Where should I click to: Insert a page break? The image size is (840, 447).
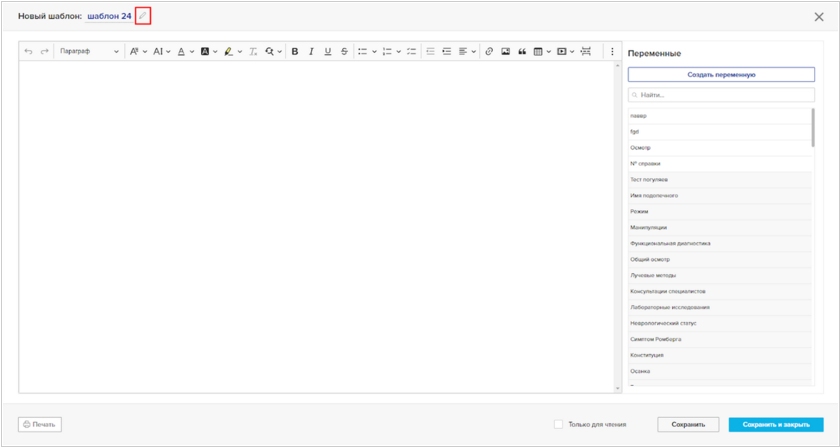(x=586, y=51)
